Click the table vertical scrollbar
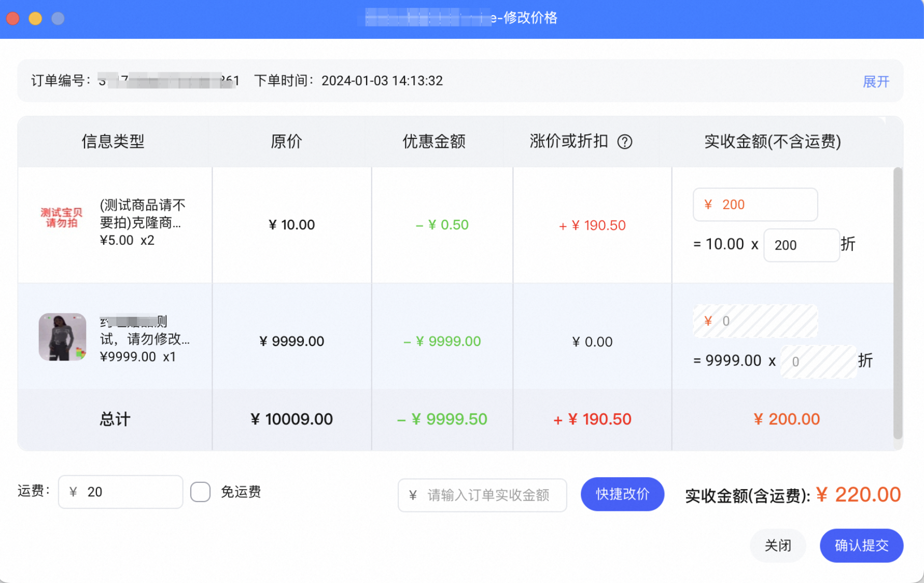The height and width of the screenshot is (583, 924). (898, 303)
